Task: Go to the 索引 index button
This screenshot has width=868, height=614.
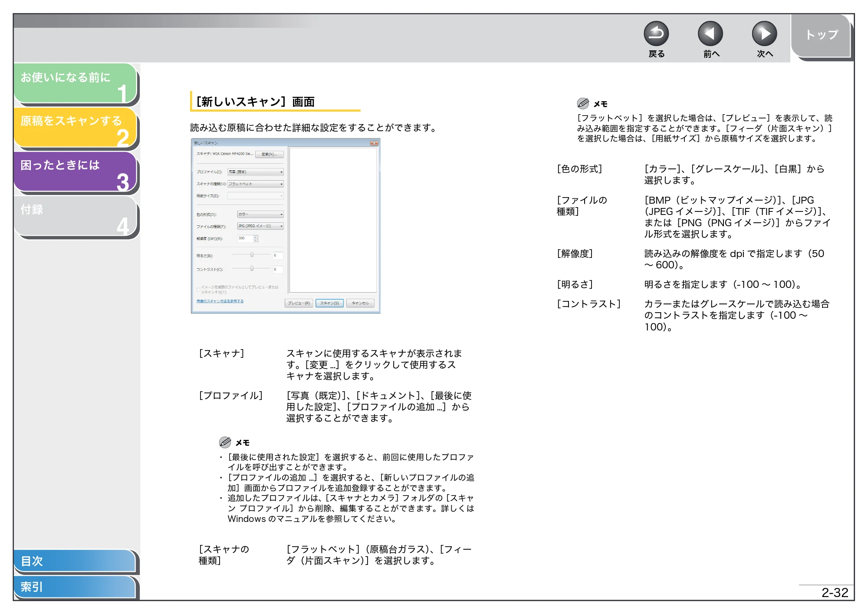Action: [74, 587]
